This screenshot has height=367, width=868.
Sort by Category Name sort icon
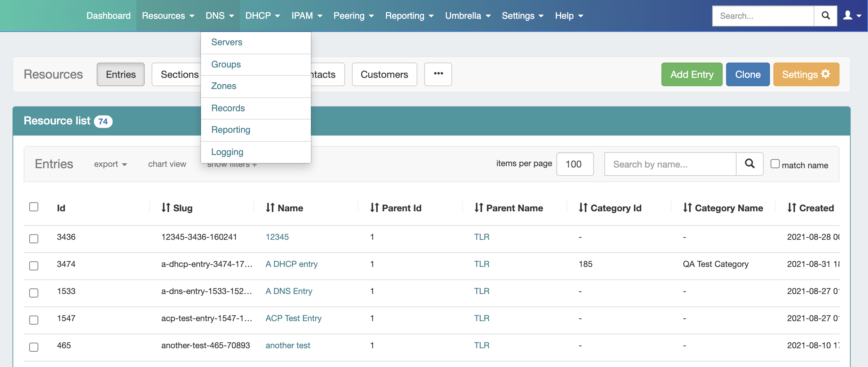coord(687,208)
